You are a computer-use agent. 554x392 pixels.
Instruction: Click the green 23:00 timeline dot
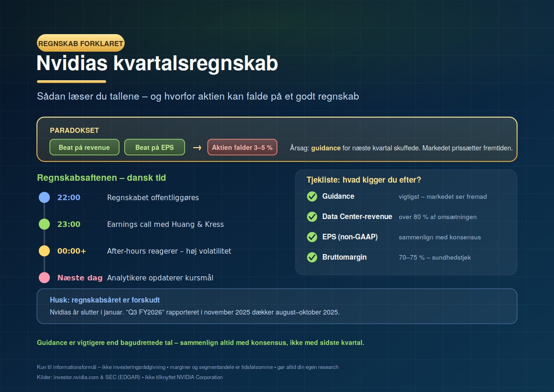click(x=44, y=224)
